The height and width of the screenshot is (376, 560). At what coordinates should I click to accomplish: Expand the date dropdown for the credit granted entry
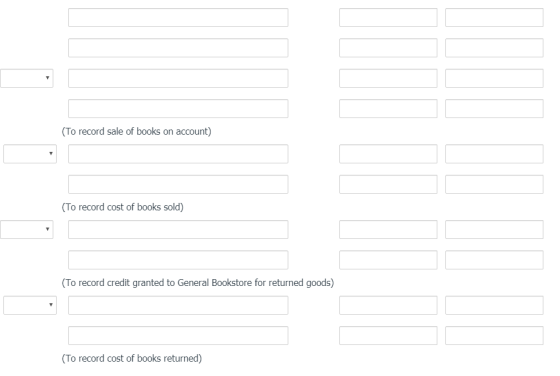[27, 230]
